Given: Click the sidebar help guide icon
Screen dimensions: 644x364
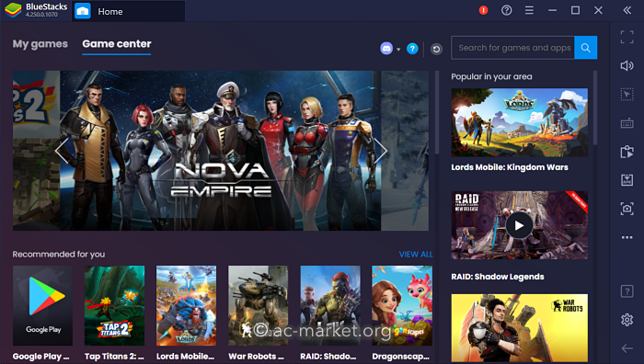Looking at the screenshot, I should [x=627, y=291].
